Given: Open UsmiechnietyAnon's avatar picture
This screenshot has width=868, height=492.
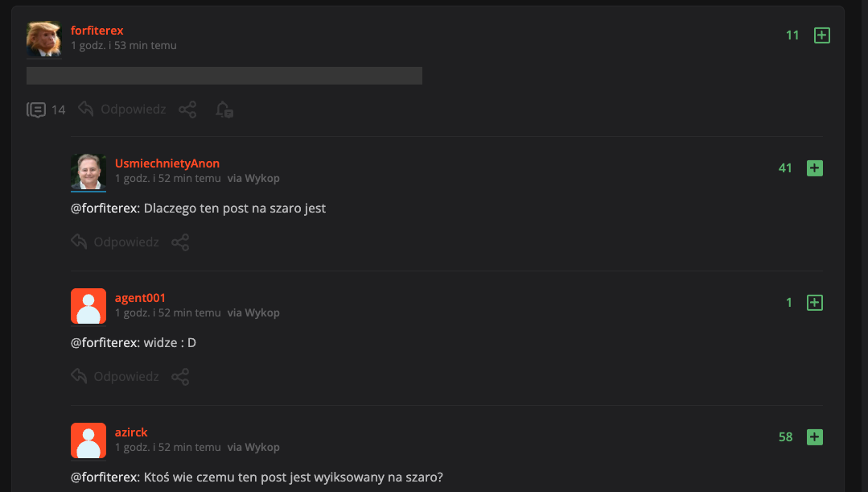Looking at the screenshot, I should [x=88, y=172].
